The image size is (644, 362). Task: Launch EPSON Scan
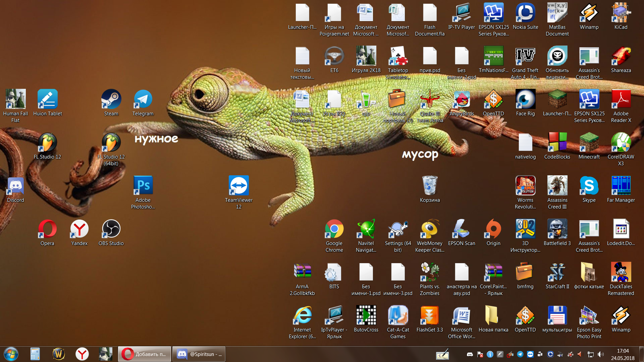point(462,232)
